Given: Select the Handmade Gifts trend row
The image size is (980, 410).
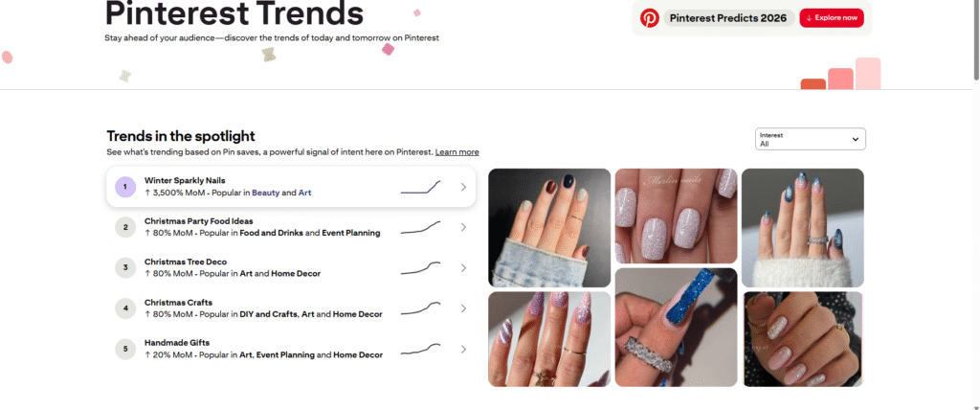Looking at the screenshot, I should tap(291, 350).
